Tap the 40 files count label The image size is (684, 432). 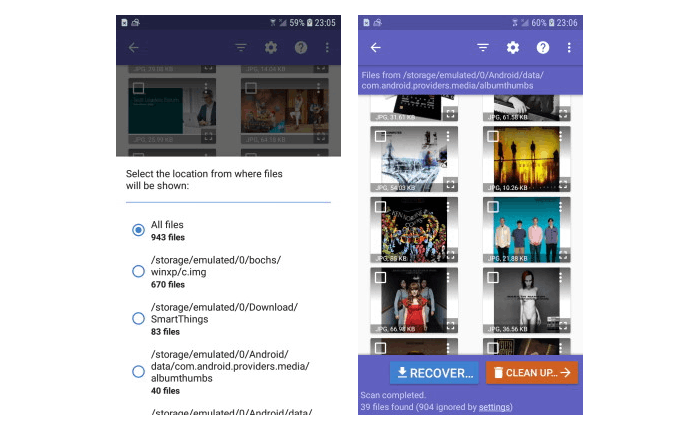(x=165, y=391)
